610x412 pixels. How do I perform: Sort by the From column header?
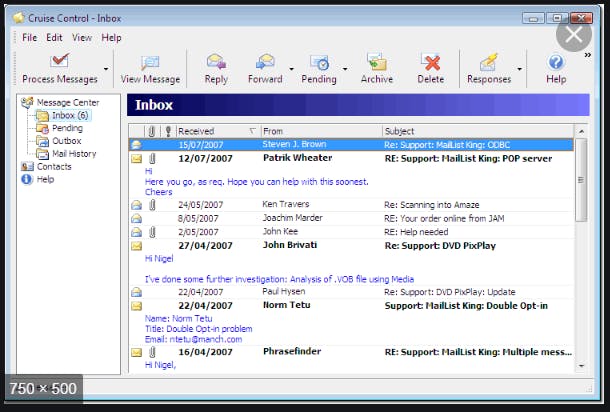click(321, 131)
